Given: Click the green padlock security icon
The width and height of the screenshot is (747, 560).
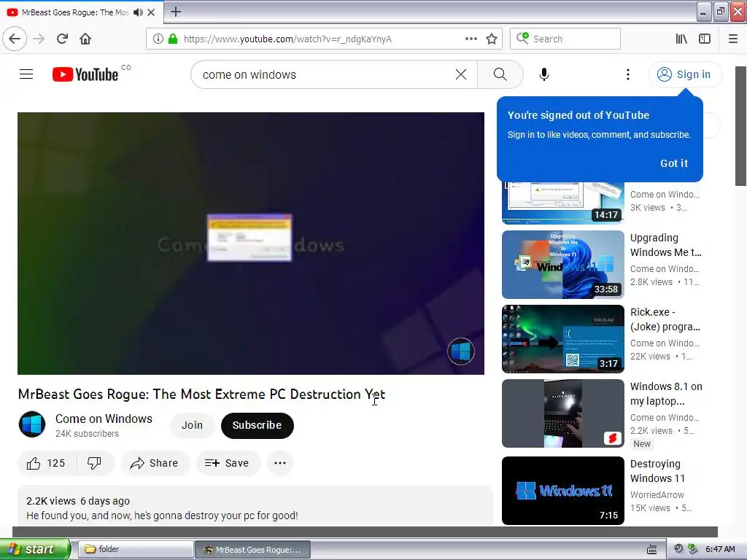Looking at the screenshot, I should coord(173,39).
